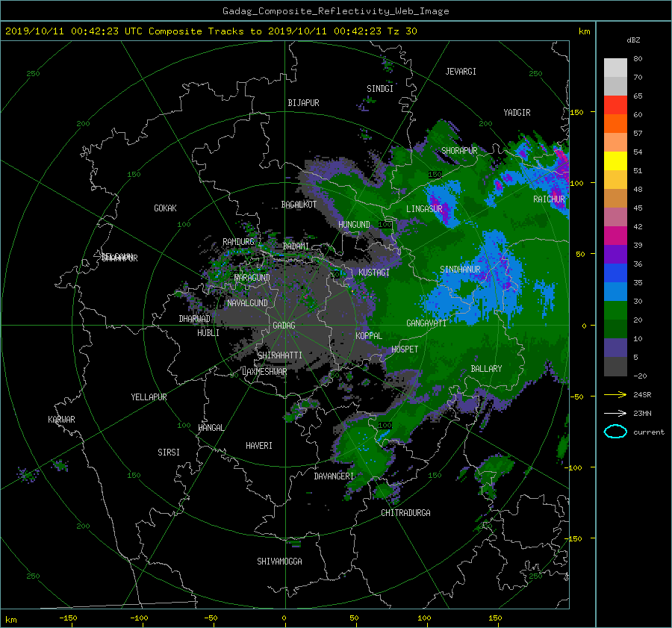
Task: Click the CHITRADURGA city label
Action: pyautogui.click(x=405, y=513)
